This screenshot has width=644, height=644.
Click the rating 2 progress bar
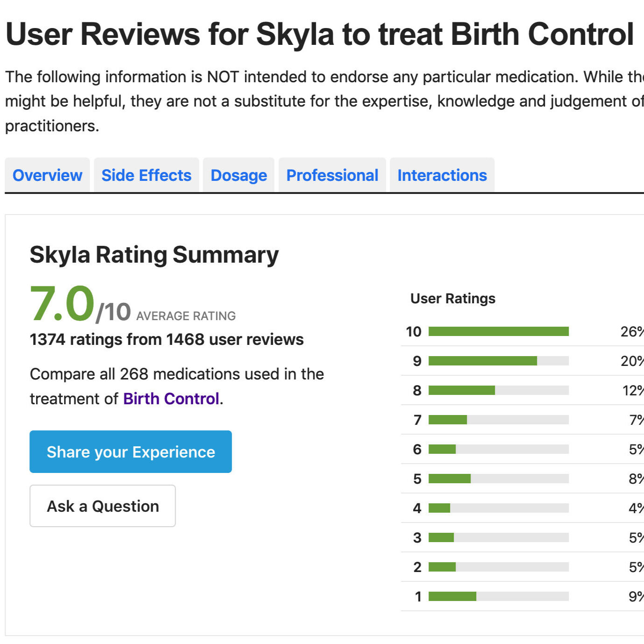[499, 567]
